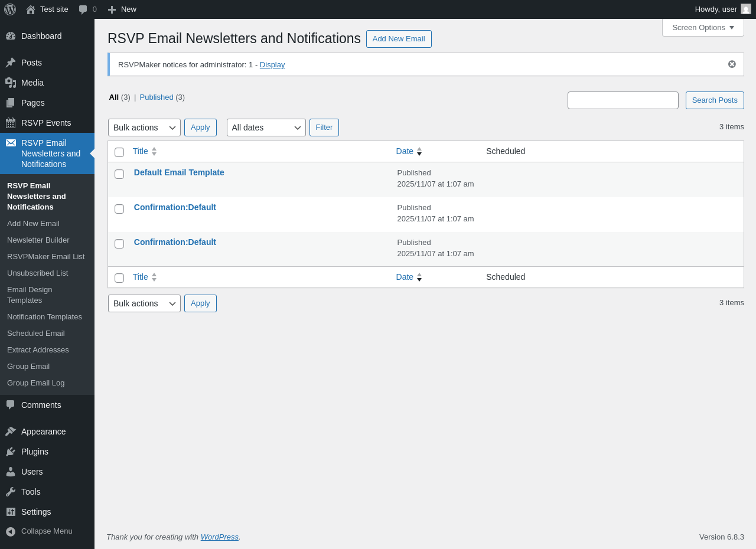Check the Default Email Template row checkbox
The width and height of the screenshot is (756, 549).
pyautogui.click(x=119, y=174)
